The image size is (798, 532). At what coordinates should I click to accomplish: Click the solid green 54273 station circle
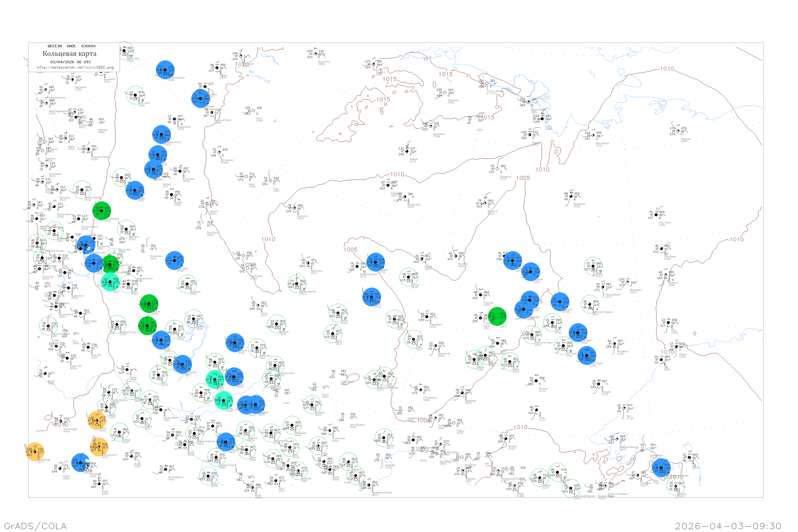tap(497, 316)
